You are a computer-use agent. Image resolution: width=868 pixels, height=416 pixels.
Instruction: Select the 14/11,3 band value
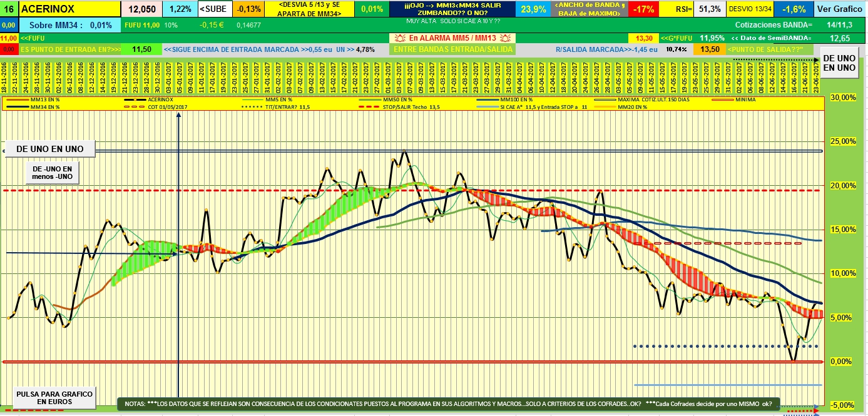(839, 25)
